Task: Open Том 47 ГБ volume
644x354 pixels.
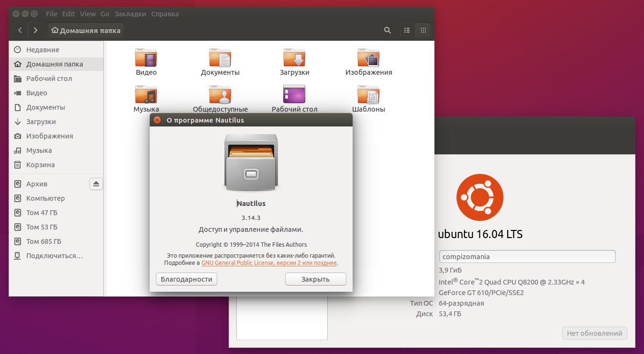Action: point(56,213)
